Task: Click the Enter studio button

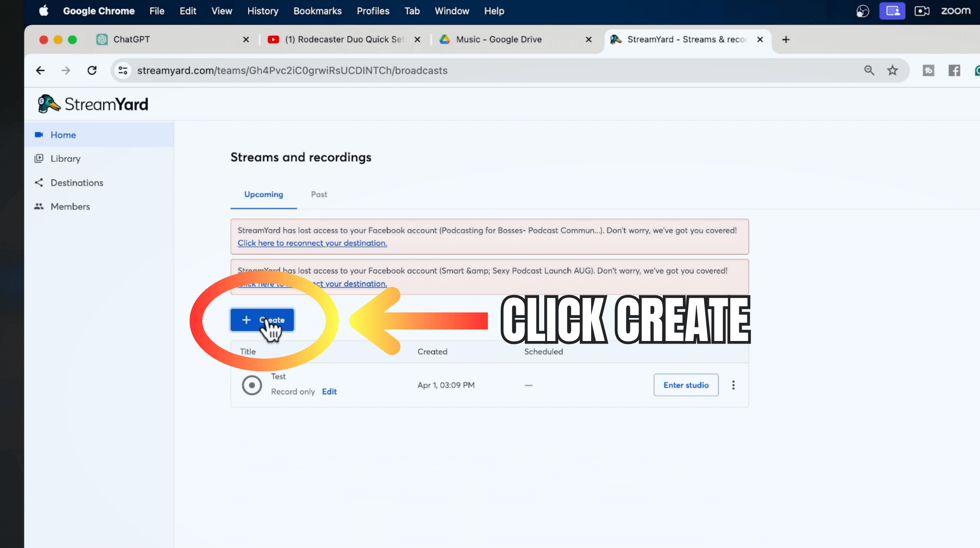Action: (685, 385)
